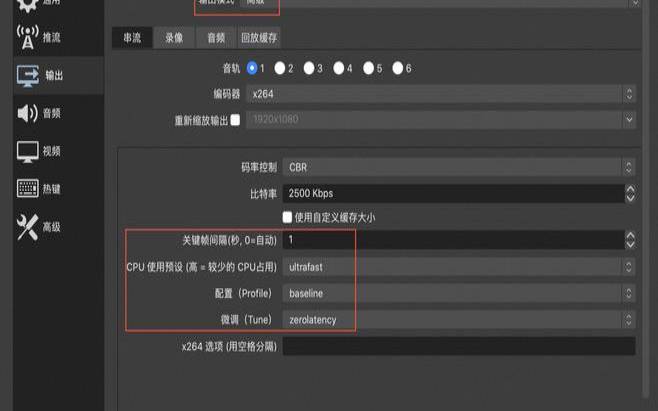Select audio track 6 radio button
This screenshot has height=411, width=658.
[x=398, y=68]
